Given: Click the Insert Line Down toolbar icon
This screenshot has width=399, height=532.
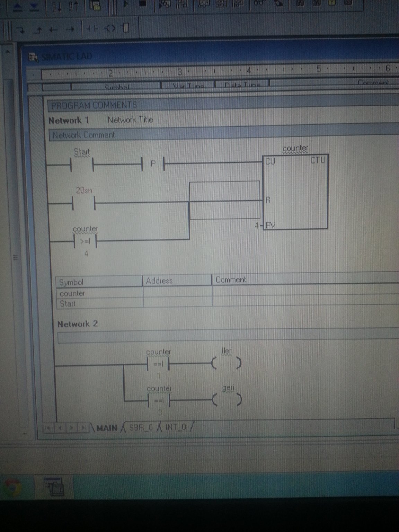Looking at the screenshot, I should coord(20,30).
